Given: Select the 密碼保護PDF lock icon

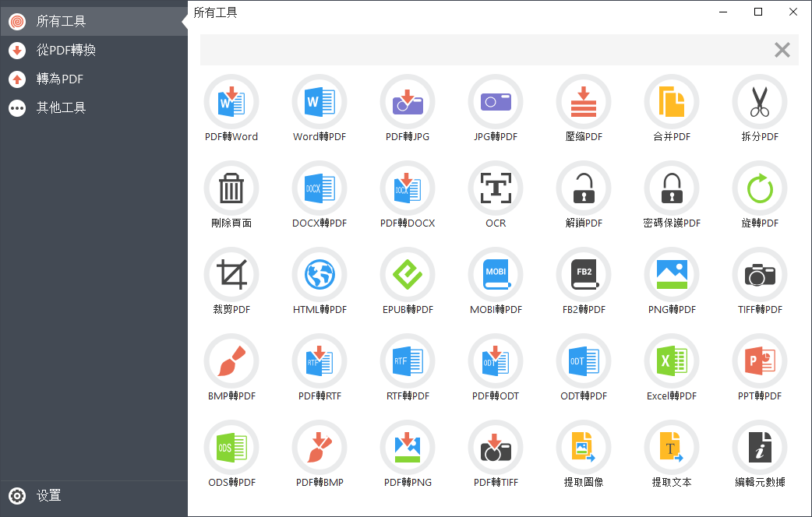Looking at the screenshot, I should [672, 188].
